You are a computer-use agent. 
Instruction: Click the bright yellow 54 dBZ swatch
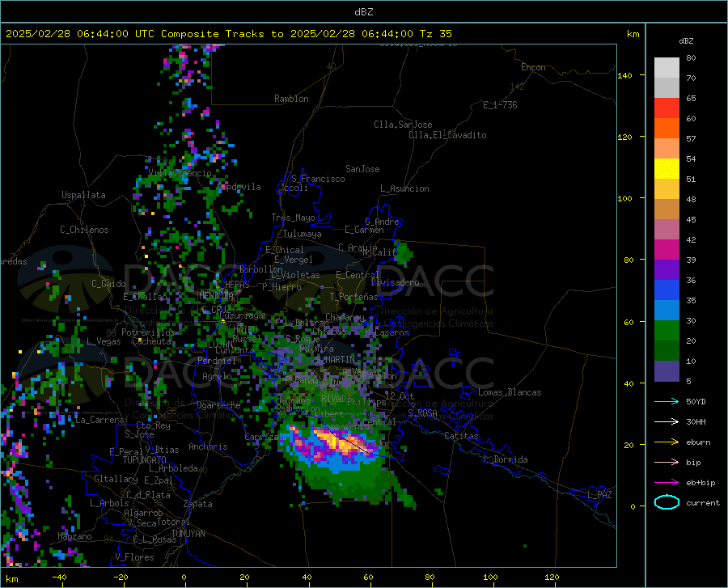tap(667, 169)
